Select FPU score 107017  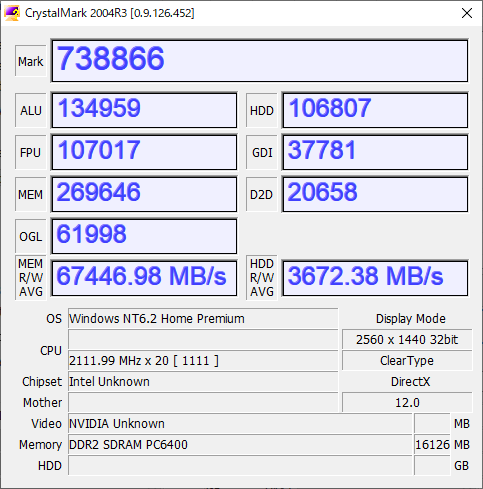(x=144, y=152)
